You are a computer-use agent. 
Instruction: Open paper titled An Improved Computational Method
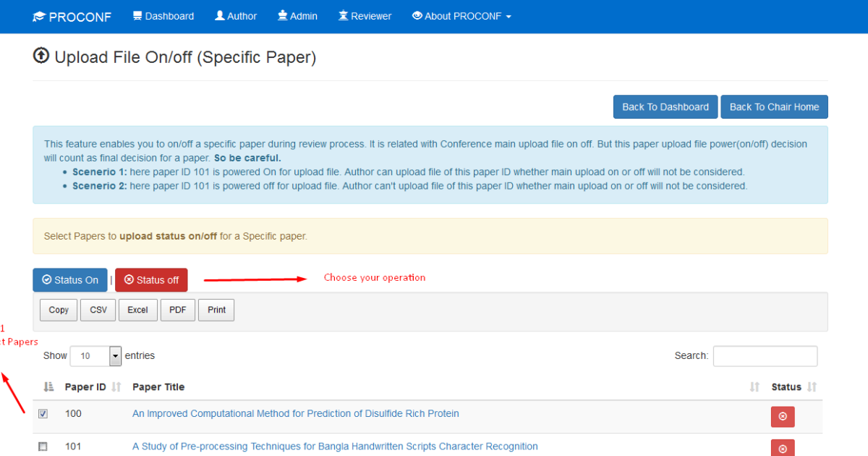point(296,414)
